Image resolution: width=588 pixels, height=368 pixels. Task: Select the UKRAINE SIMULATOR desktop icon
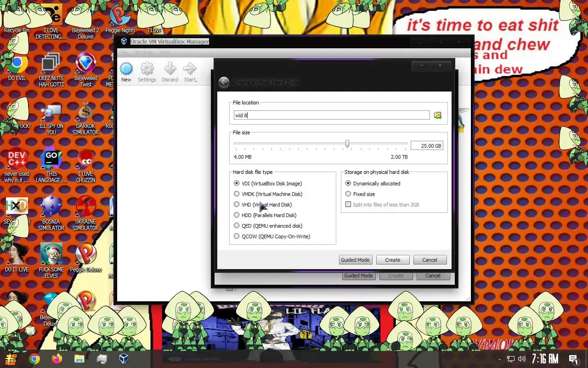85,214
